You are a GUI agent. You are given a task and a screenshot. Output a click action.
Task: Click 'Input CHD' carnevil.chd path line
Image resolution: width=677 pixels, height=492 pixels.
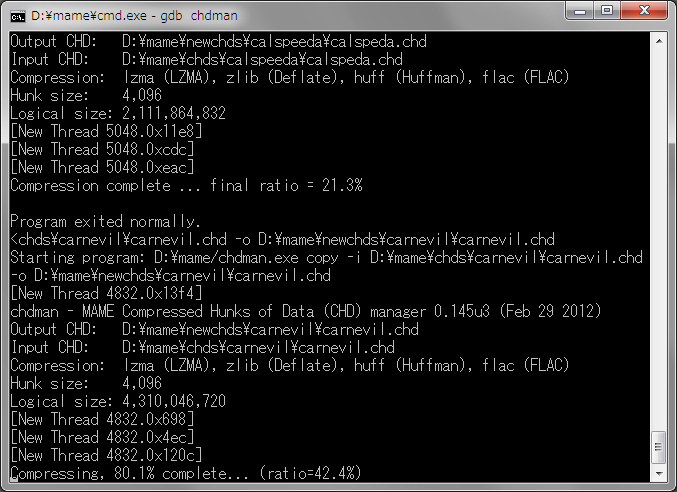[202, 347]
